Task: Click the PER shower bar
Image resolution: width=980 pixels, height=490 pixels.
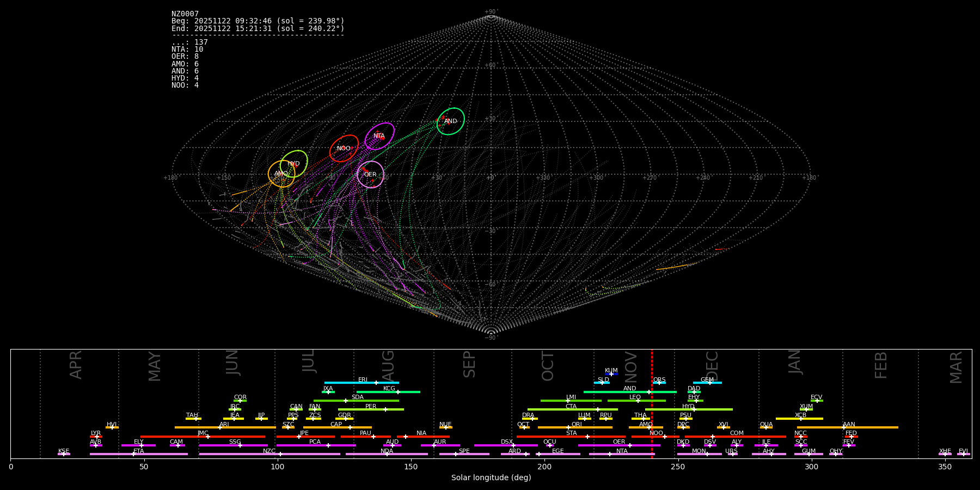Action: pyautogui.click(x=371, y=409)
